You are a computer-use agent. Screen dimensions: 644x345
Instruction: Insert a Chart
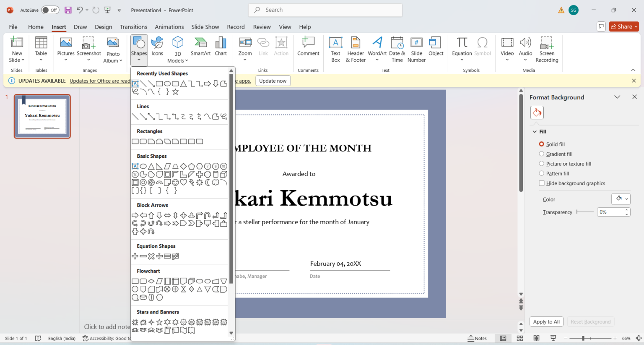221,46
